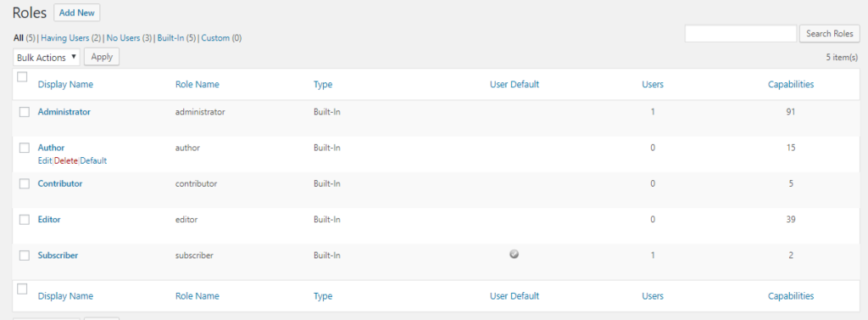
Task: Check the select-all box in table header
Action: pyautogui.click(x=22, y=77)
